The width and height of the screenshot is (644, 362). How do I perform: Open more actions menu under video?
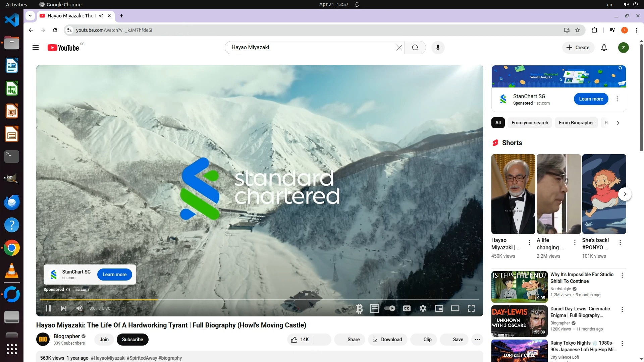coord(477,340)
